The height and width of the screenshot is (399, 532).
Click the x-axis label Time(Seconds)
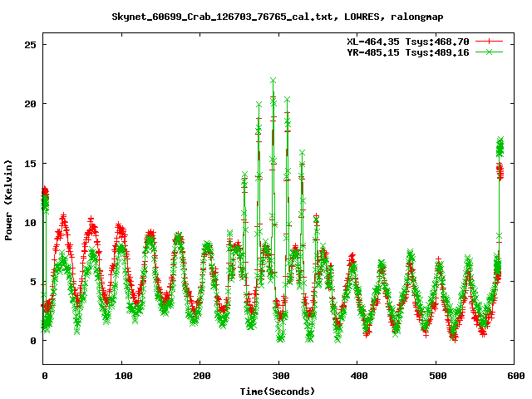[x=278, y=392]
